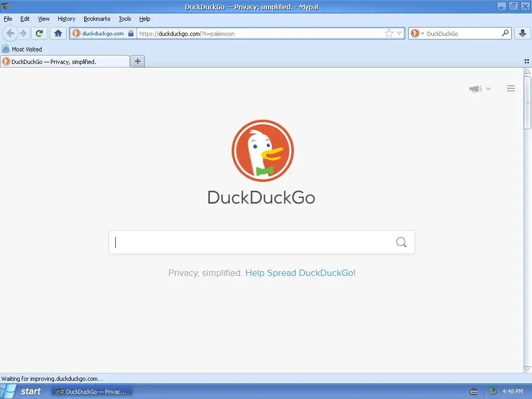This screenshot has width=532, height=399.
Task: Restore down the Mypal browser window
Action: pyautogui.click(x=513, y=6)
